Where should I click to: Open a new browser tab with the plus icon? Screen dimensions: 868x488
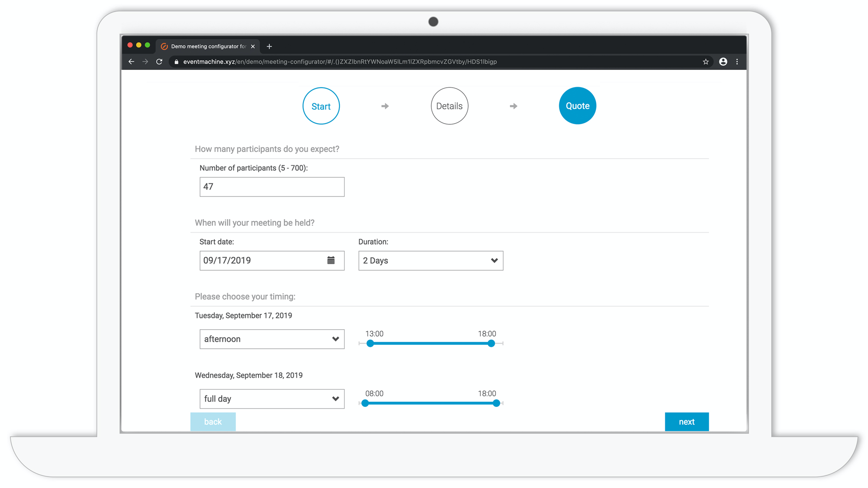pos(270,46)
